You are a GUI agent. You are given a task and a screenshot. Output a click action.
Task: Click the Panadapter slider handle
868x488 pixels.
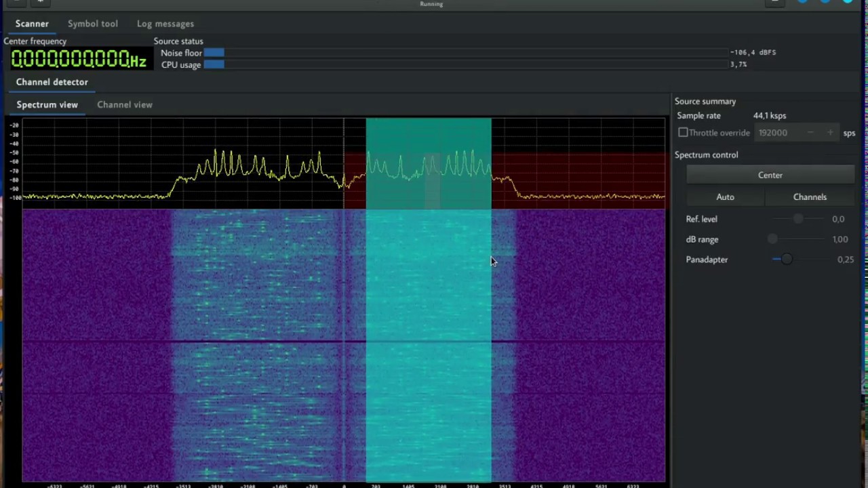click(786, 260)
